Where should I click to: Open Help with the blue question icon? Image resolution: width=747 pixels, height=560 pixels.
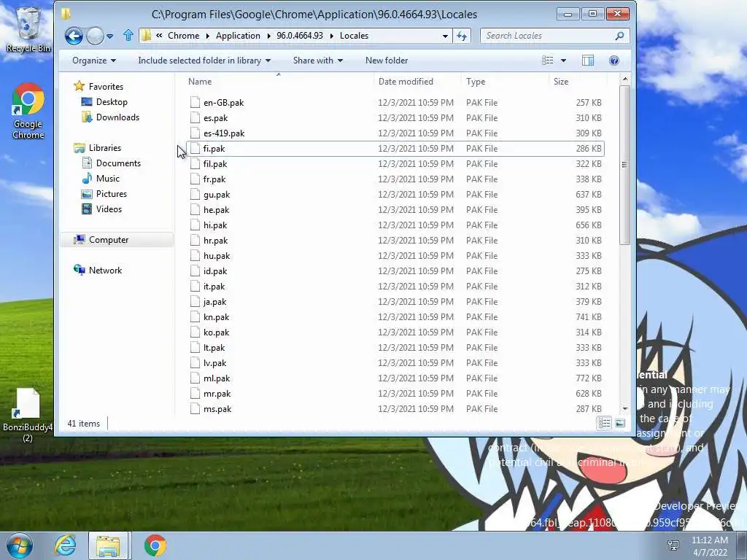pos(614,61)
